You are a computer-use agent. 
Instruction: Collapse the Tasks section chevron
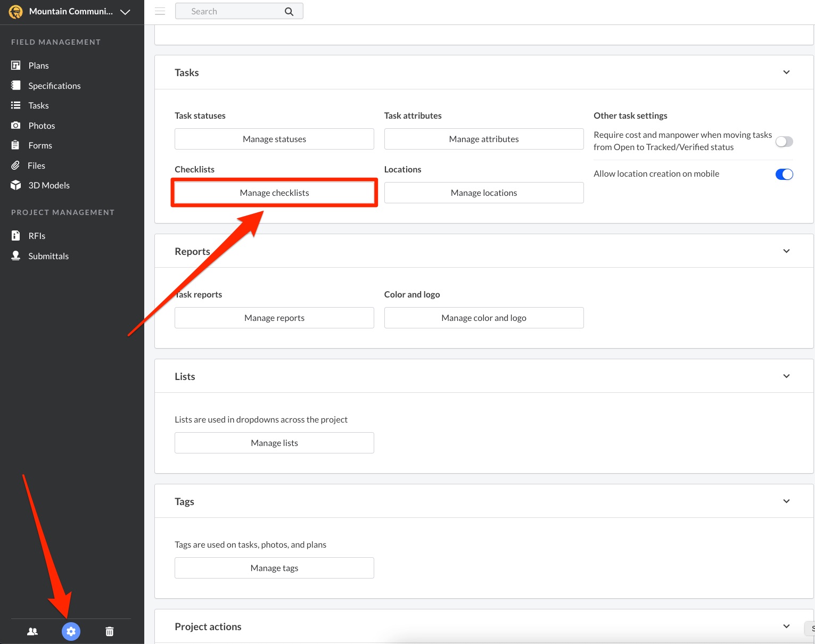click(786, 72)
